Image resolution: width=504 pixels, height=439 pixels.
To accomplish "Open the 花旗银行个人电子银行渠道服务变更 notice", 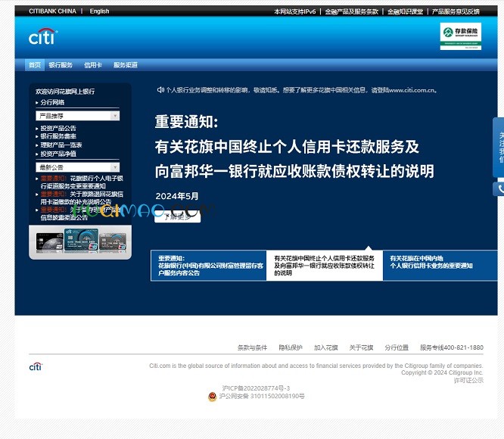I will pos(82,182).
